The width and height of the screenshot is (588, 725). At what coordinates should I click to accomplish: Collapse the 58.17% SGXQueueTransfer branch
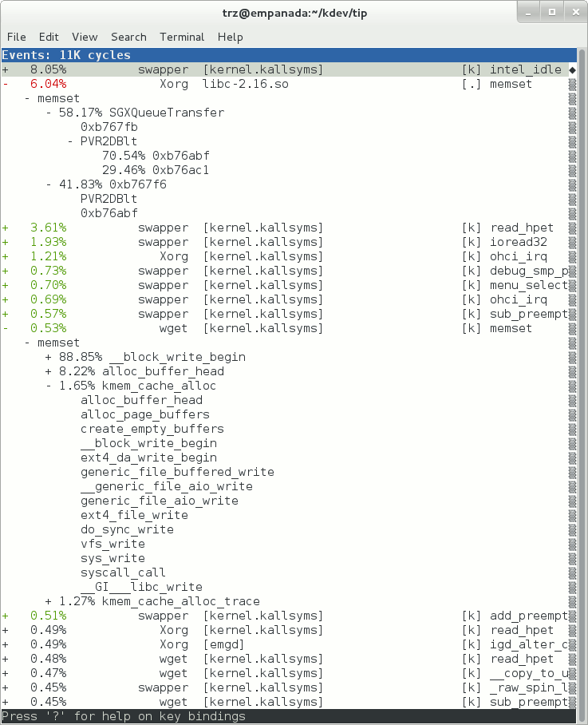pos(49,113)
